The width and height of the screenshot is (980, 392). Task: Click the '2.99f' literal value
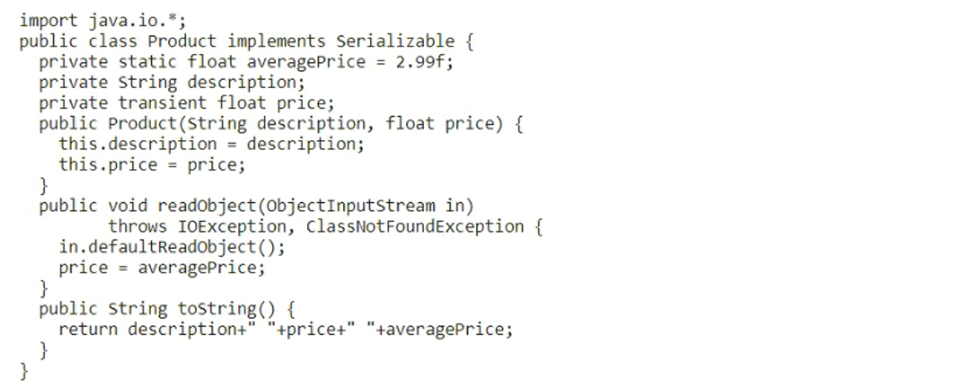point(422,61)
